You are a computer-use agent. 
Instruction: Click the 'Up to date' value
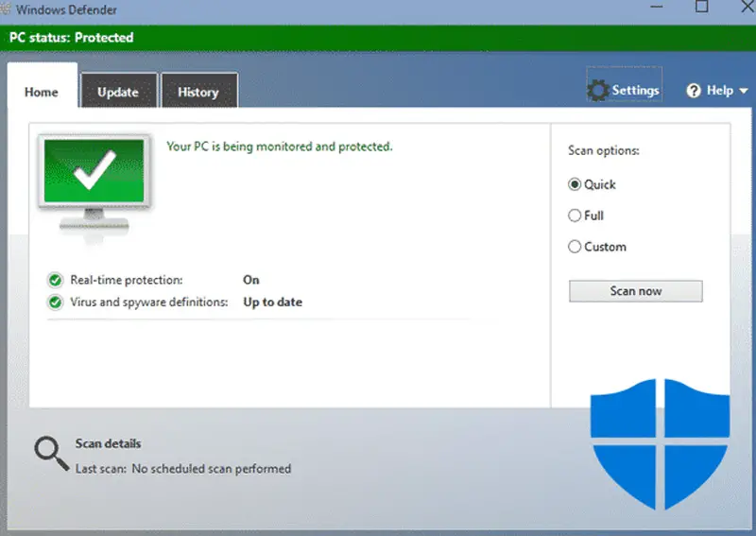pos(272,302)
